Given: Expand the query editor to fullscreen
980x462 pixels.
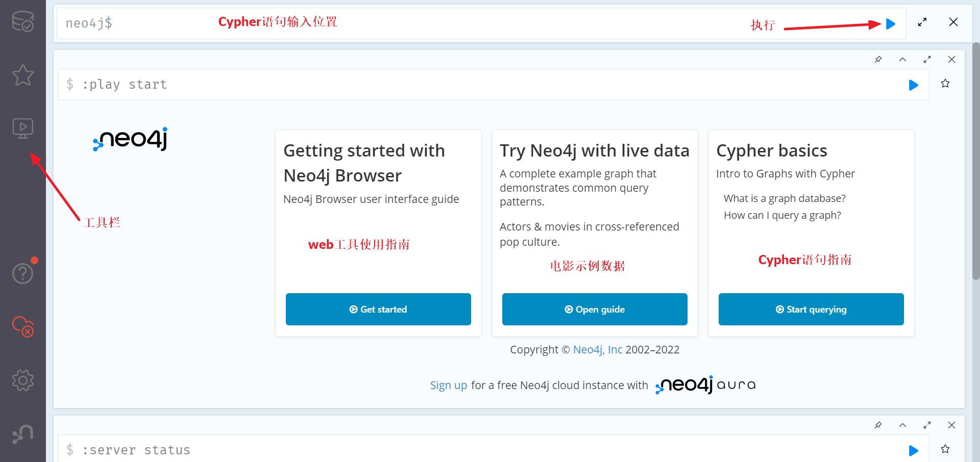Looking at the screenshot, I should [922, 22].
